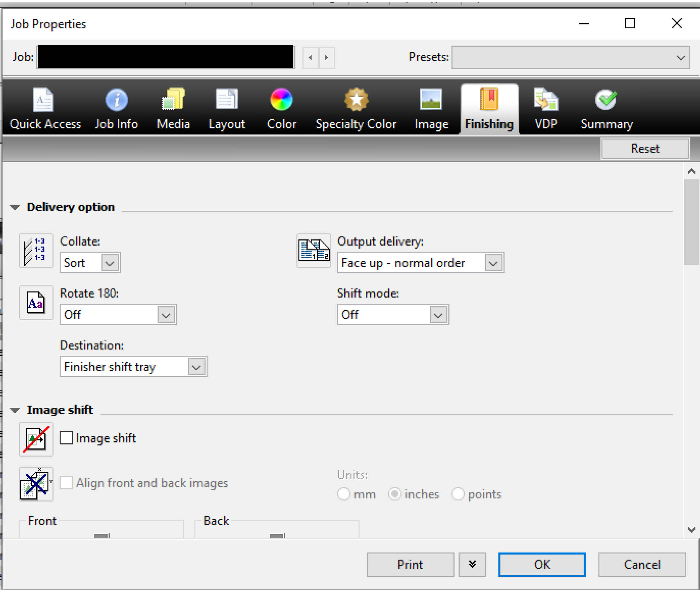This screenshot has height=590, width=700.
Task: Open the Color tab
Action: (x=281, y=109)
